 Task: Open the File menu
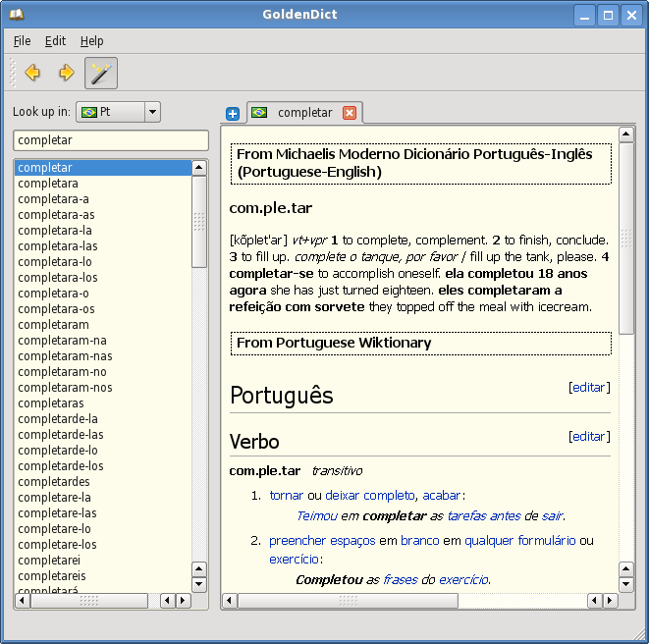click(22, 41)
